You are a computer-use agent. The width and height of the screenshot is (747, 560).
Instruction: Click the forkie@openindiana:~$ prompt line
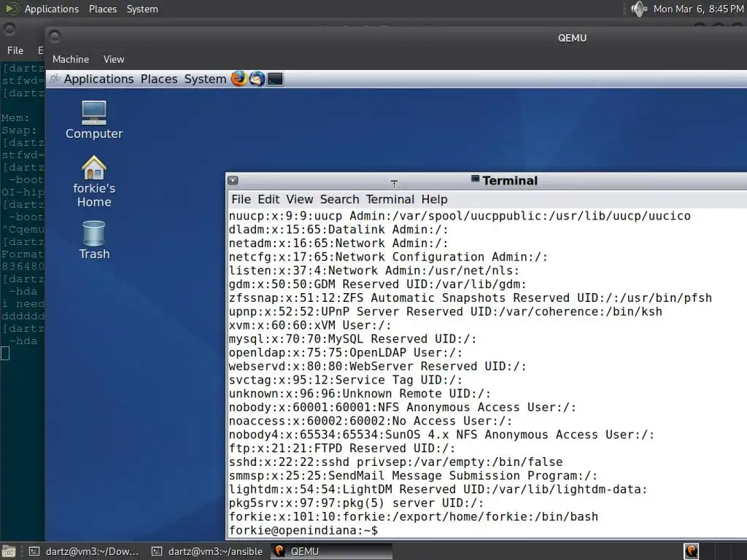pos(303,531)
